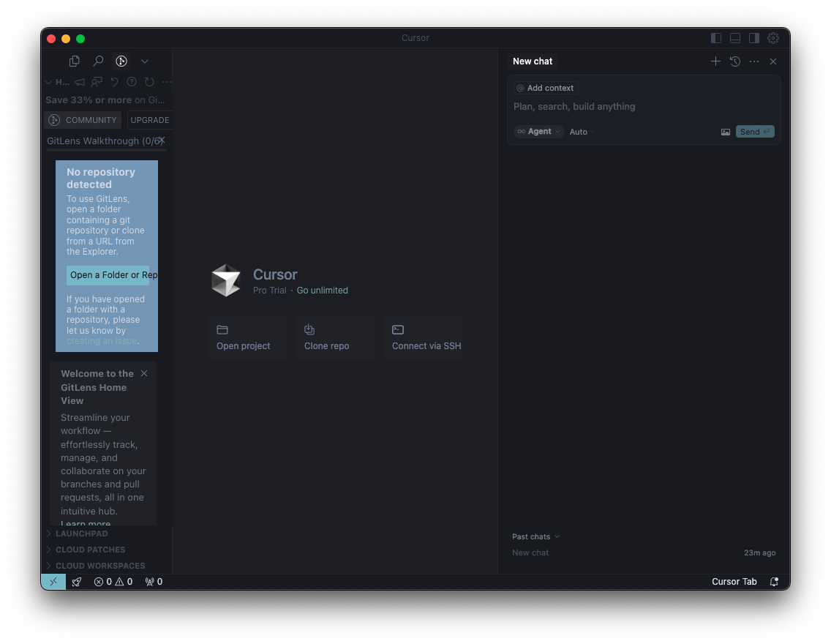
Task: Click the Cursor cube logo
Action: 226,280
